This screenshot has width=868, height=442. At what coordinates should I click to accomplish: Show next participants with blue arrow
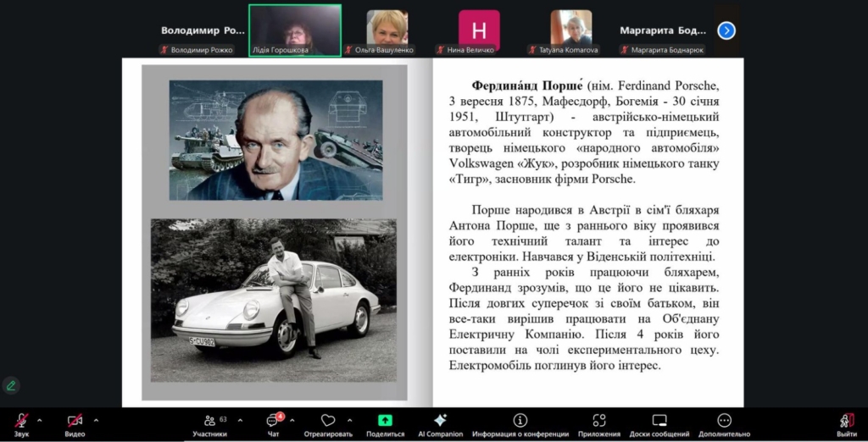coord(726,30)
